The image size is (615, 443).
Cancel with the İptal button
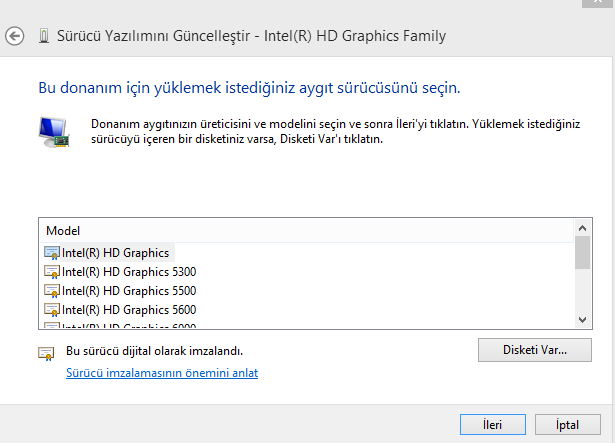click(x=567, y=425)
